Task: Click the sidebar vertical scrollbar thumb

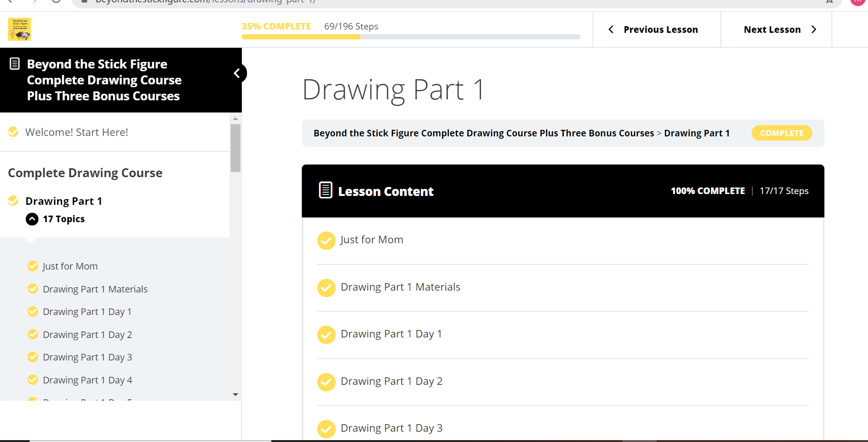Action: coord(236,148)
